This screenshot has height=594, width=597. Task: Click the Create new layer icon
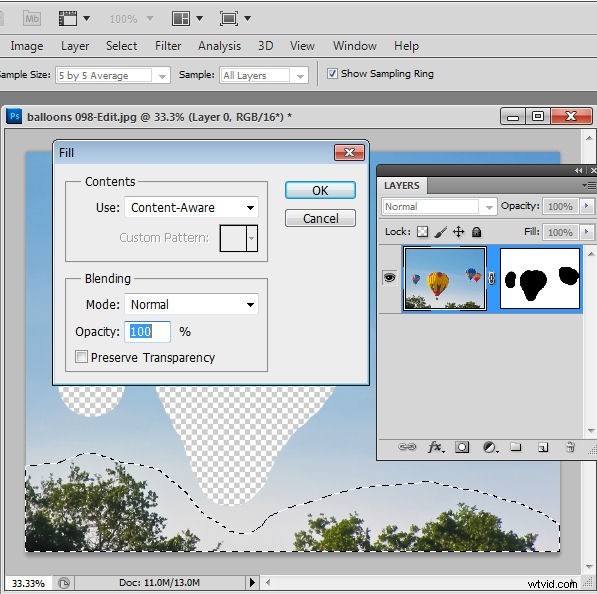pyautogui.click(x=543, y=447)
